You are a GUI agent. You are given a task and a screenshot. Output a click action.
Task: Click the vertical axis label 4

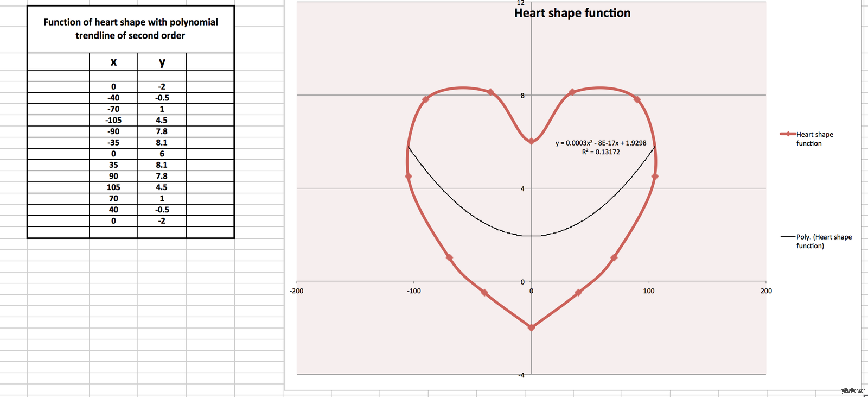point(523,189)
